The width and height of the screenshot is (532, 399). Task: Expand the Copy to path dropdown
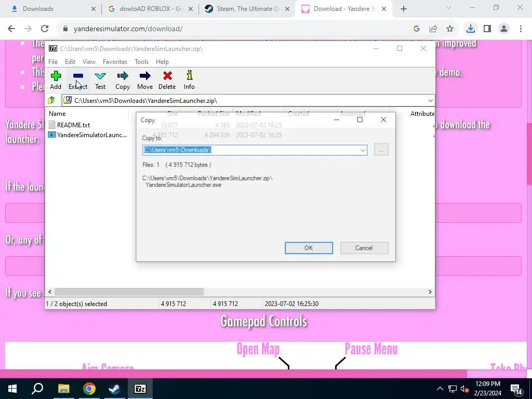click(x=363, y=150)
